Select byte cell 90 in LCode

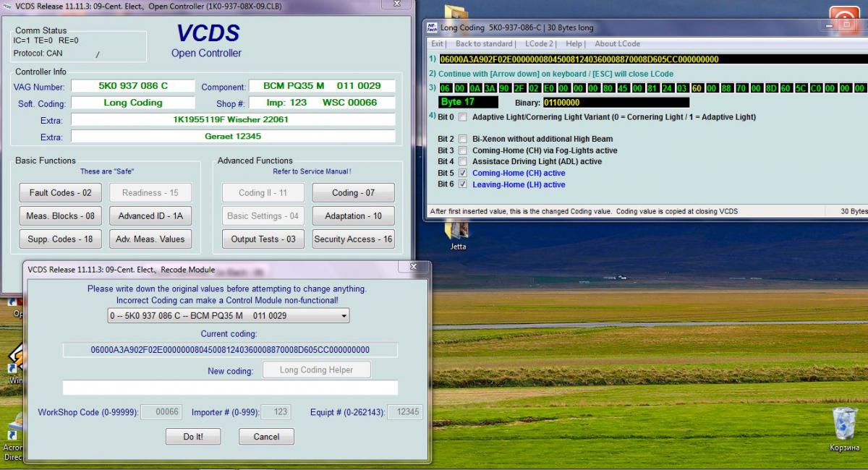pos(505,88)
